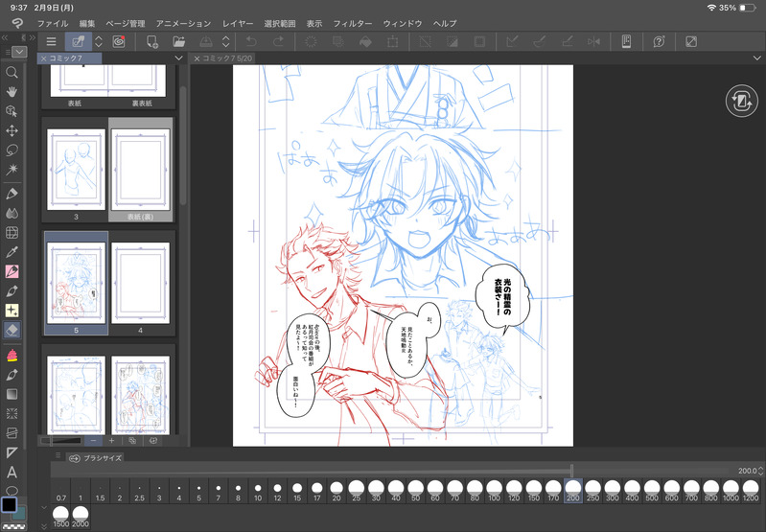Choose brush size 2000 preset

pyautogui.click(x=81, y=517)
